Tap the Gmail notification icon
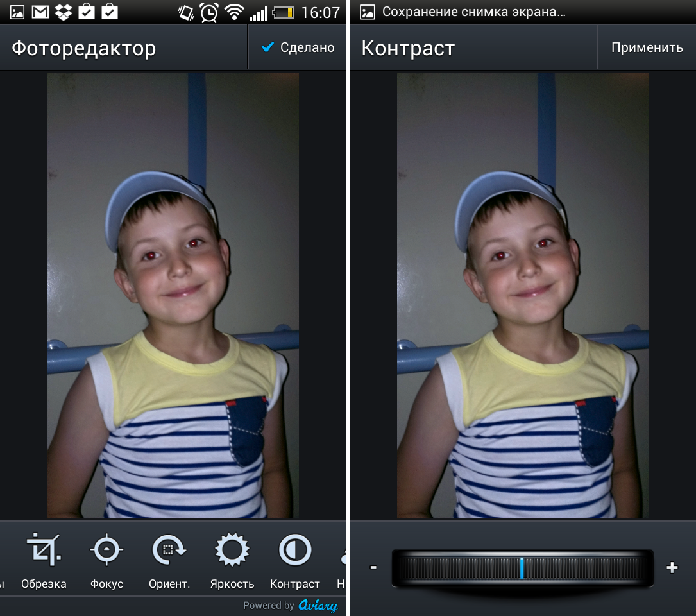 click(x=40, y=12)
